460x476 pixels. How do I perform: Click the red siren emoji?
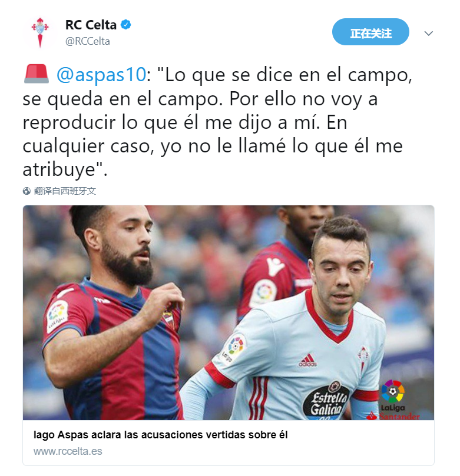36,74
